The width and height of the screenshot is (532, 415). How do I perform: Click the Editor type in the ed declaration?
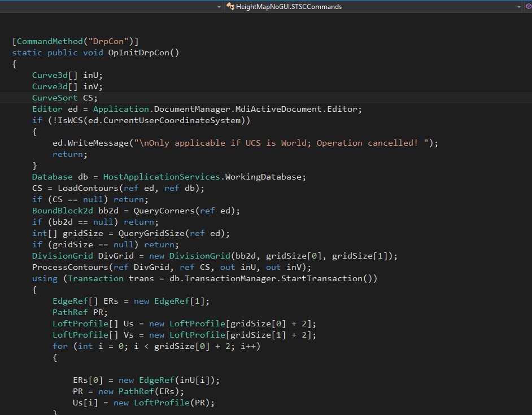click(47, 109)
